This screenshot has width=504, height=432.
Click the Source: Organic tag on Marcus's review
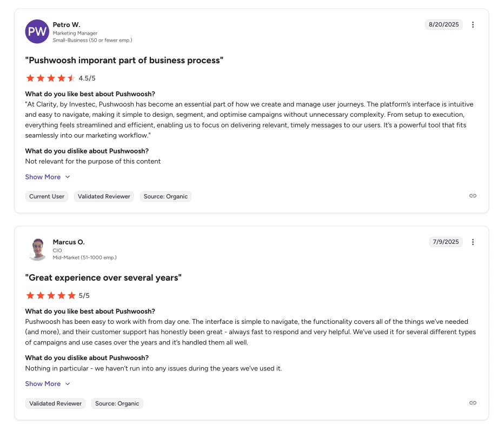coord(117,403)
